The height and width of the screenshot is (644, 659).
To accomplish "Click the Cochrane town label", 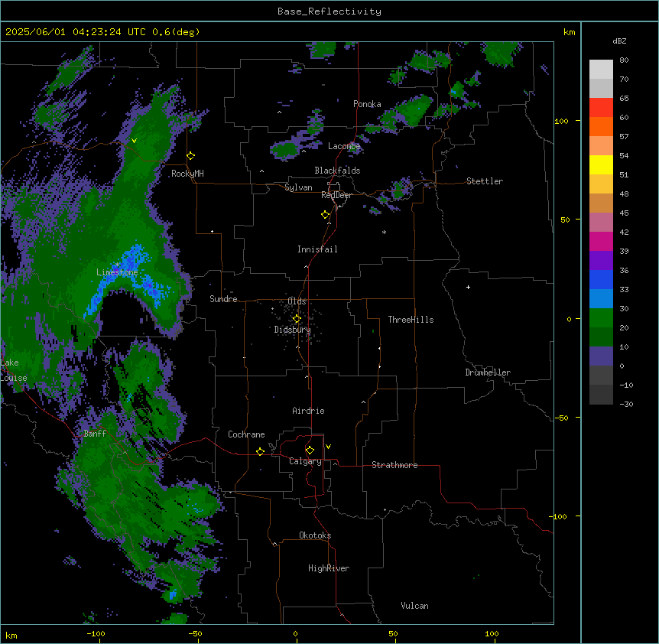I will (x=246, y=434).
